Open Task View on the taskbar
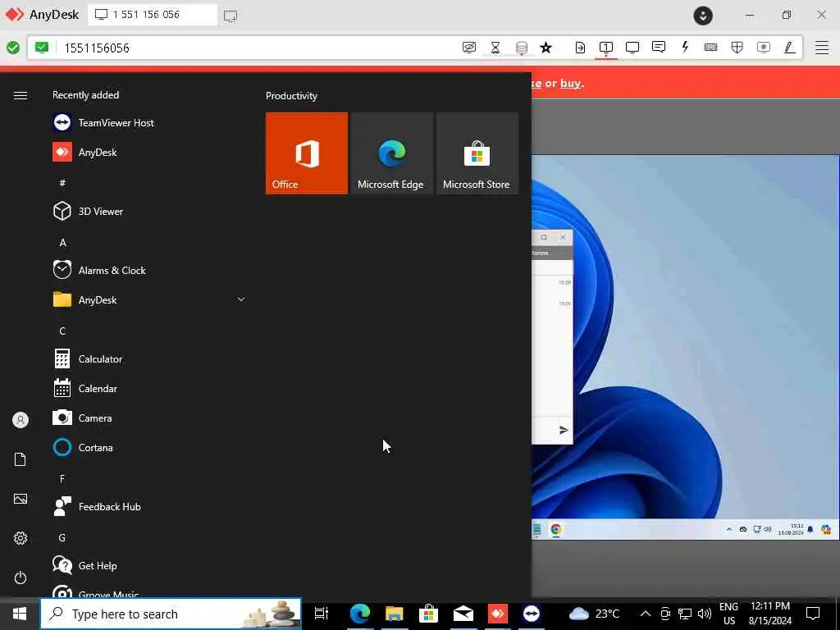The width and height of the screenshot is (840, 630). [322, 614]
